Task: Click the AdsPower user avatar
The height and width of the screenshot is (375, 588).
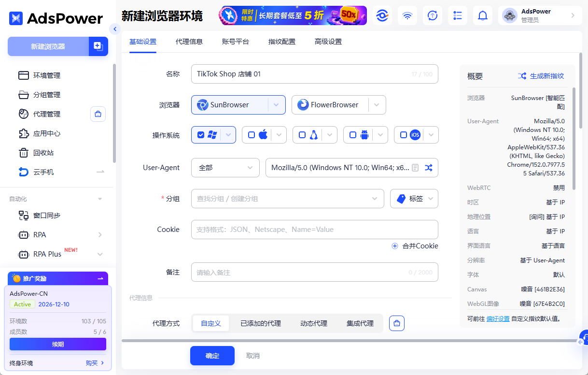Action: (x=510, y=15)
